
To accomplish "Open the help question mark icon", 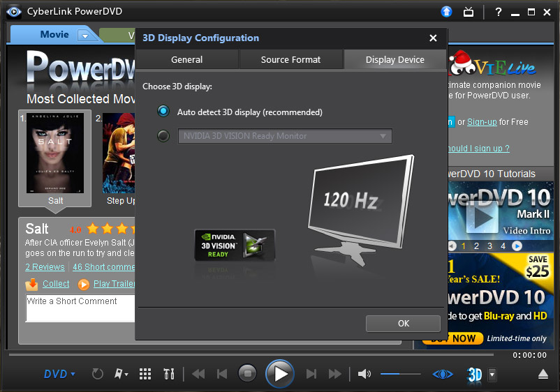I will [x=499, y=12].
